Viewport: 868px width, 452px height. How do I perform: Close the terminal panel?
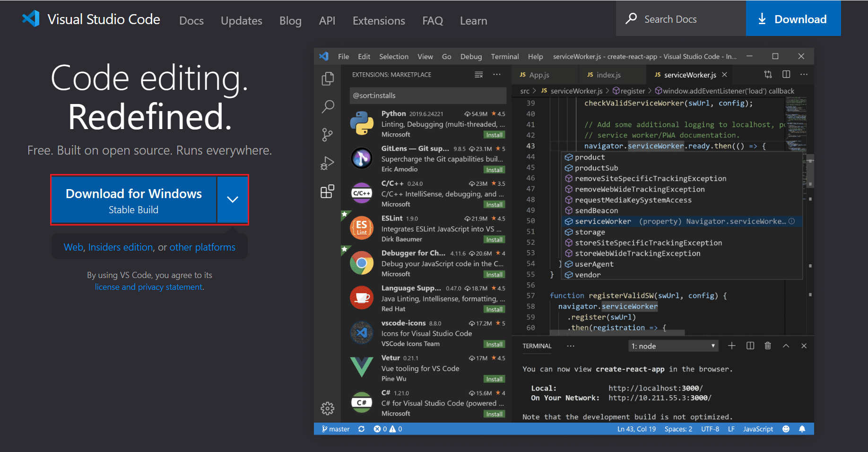[804, 346]
